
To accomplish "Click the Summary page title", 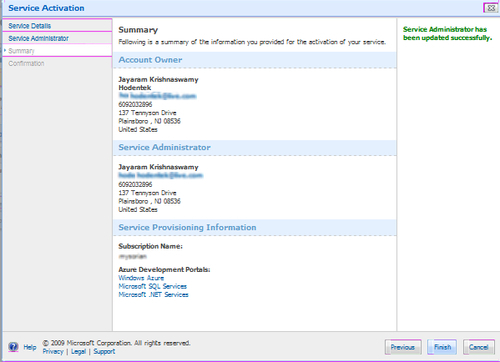I will pyautogui.click(x=138, y=30).
